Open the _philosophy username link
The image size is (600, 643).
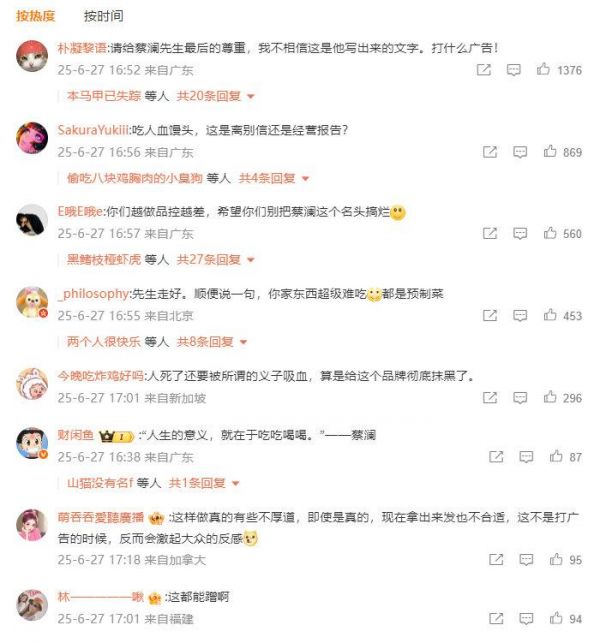click(93, 294)
